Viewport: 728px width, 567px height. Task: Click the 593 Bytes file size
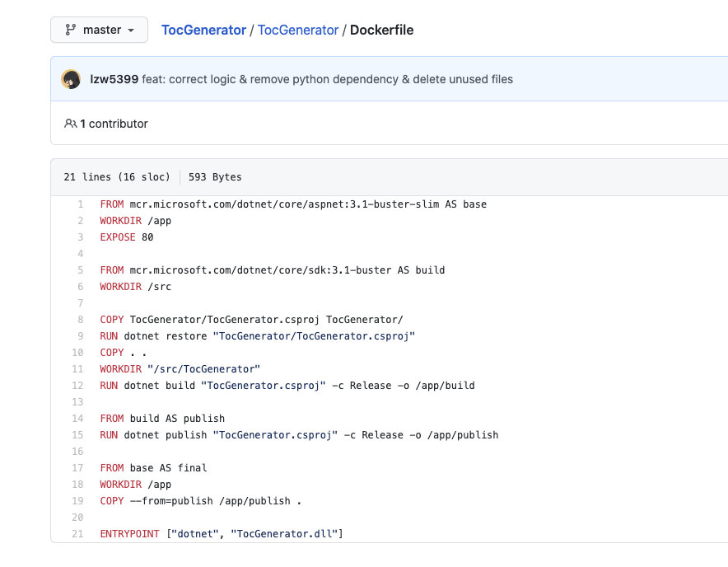point(215,177)
